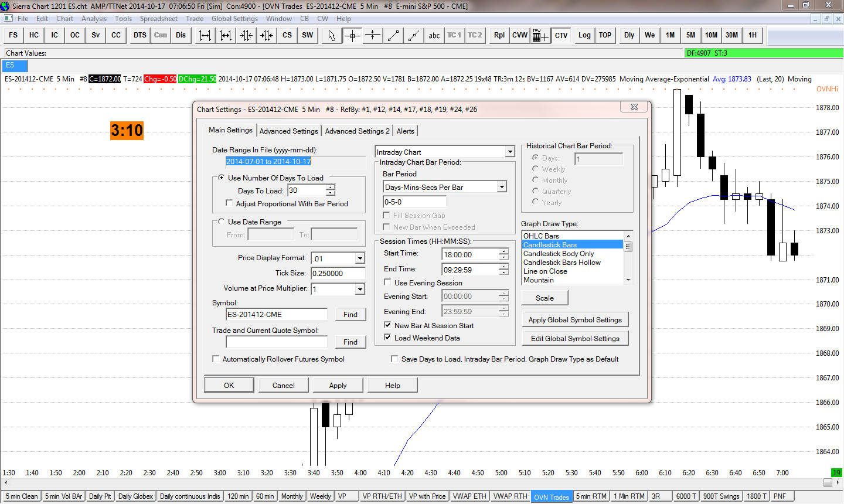
Task: Click the CVW toolbar button
Action: [x=520, y=35]
